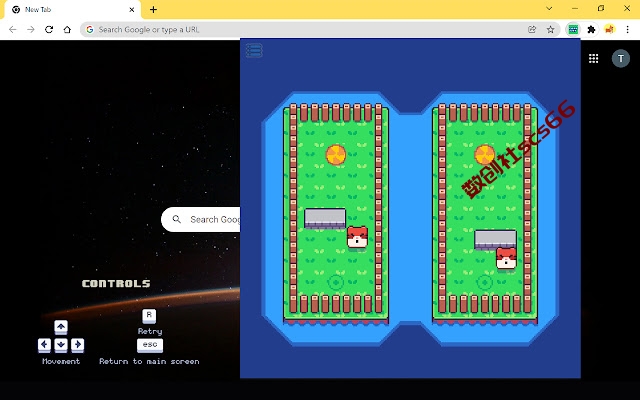
Task: Click the gray stone block in right field
Action: coord(496,240)
